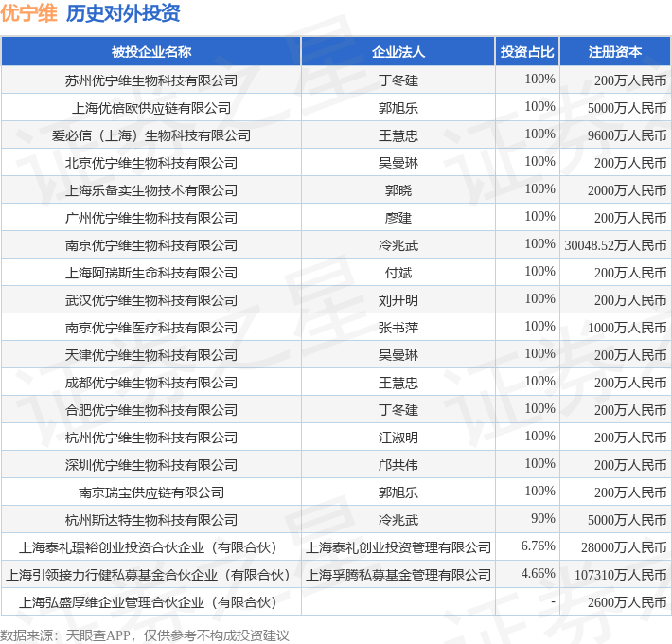This screenshot has height=644, width=672.
Task: Click the 优宁维 title text
Action: [x=28, y=13]
